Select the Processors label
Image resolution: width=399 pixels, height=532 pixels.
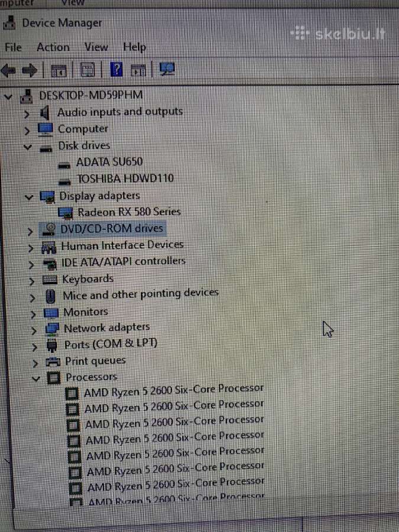tap(92, 377)
